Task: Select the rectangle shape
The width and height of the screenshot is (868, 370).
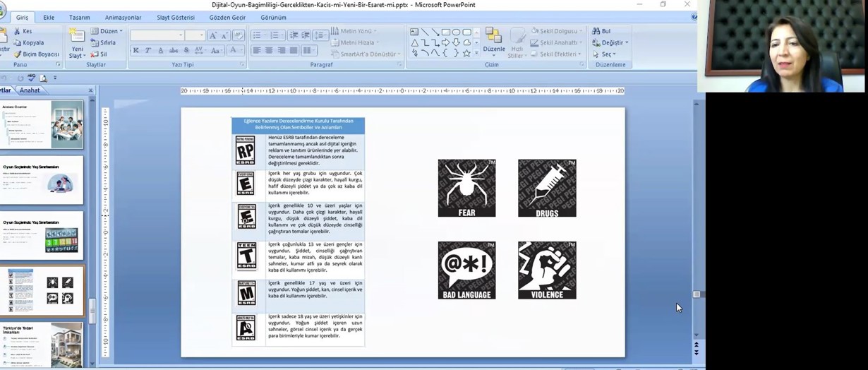Action: 446,32
